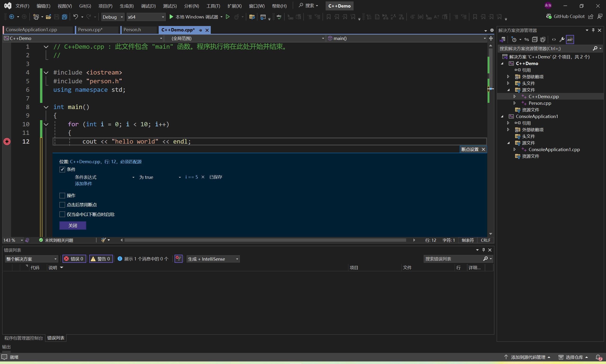The image size is (606, 364).
Task: Open the Debug configuration dropdown
Action: (x=112, y=17)
